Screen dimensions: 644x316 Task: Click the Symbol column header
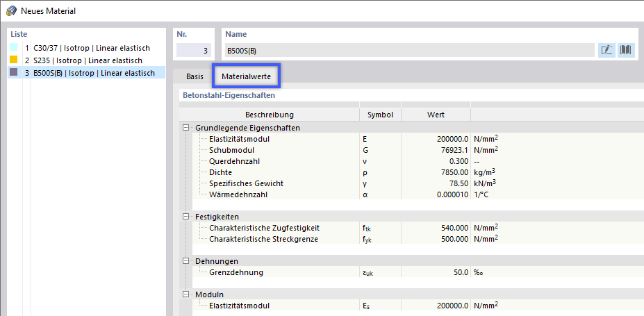(380, 115)
